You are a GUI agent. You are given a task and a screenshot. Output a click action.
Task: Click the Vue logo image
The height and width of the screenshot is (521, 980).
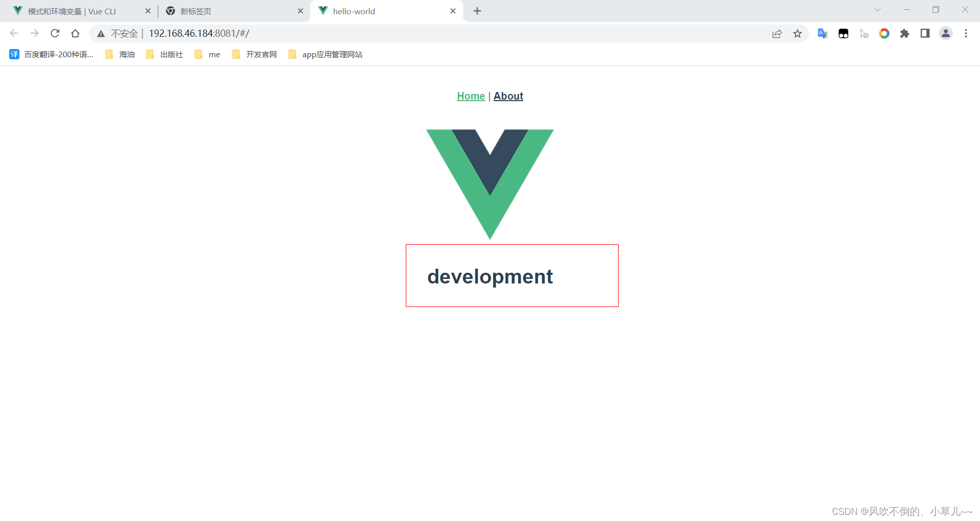[x=490, y=184]
